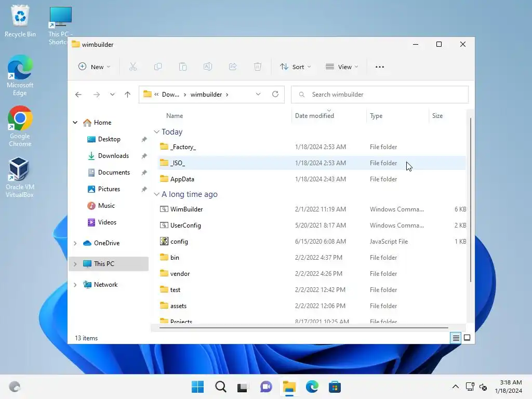This screenshot has height=399, width=532.
Task: Select the UserConfig command file
Action: pos(312,225)
